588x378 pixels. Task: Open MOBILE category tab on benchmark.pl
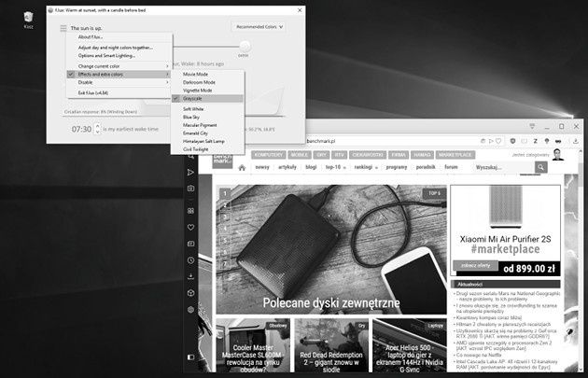pos(300,155)
